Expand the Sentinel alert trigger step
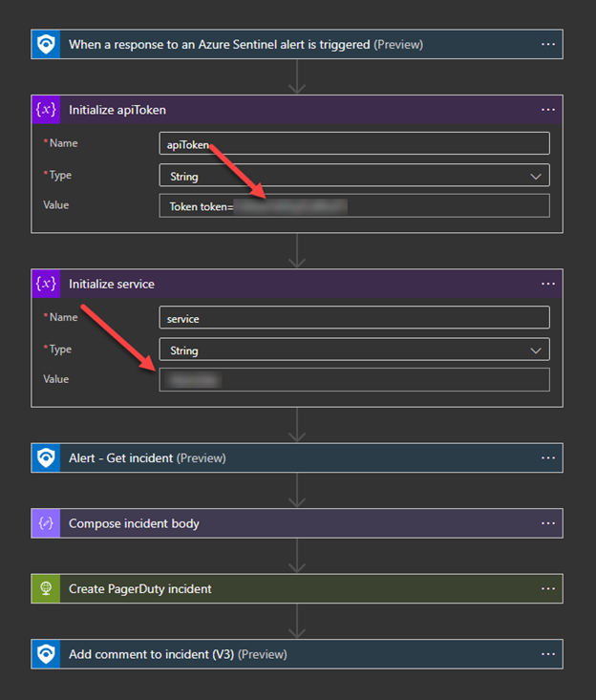The image size is (596, 700). click(297, 44)
